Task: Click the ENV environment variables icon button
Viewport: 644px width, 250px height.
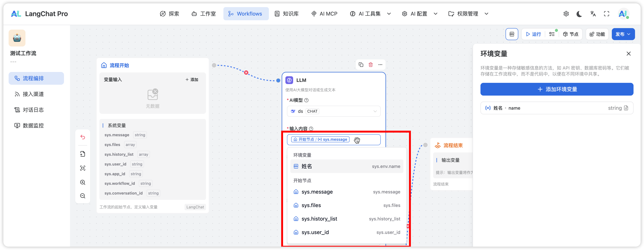Action: (512, 34)
